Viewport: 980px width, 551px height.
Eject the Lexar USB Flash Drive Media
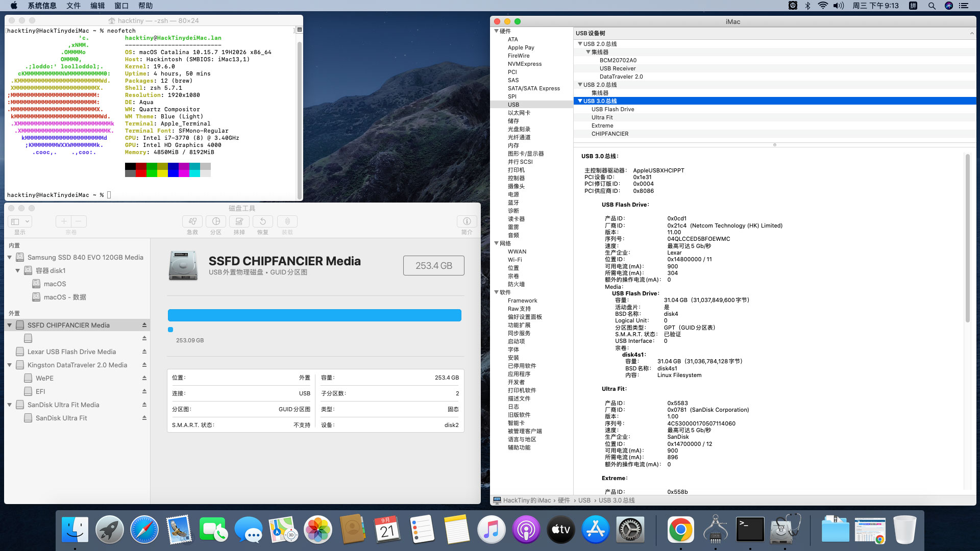[x=144, y=352]
